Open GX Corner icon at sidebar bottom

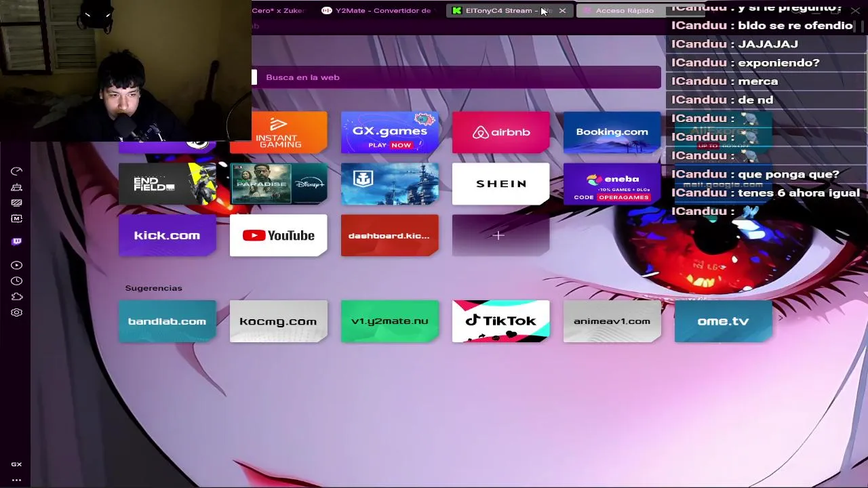click(16, 464)
